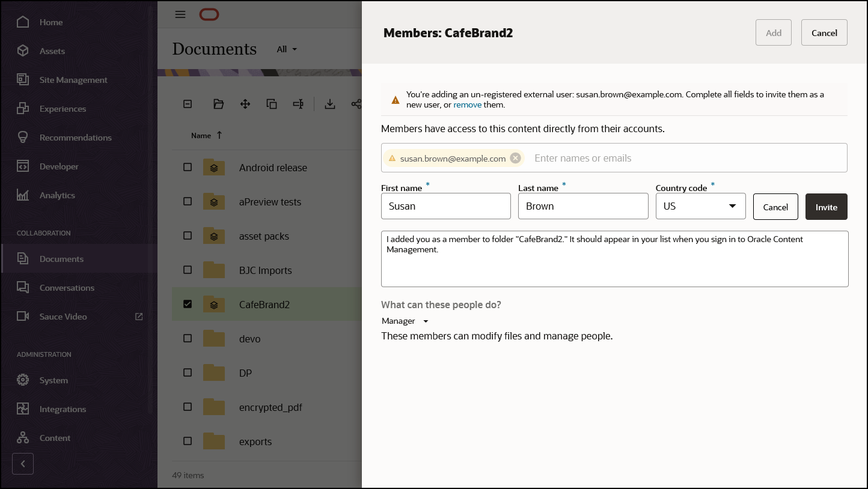
Task: Open the hamburger navigation menu
Action: (x=180, y=14)
